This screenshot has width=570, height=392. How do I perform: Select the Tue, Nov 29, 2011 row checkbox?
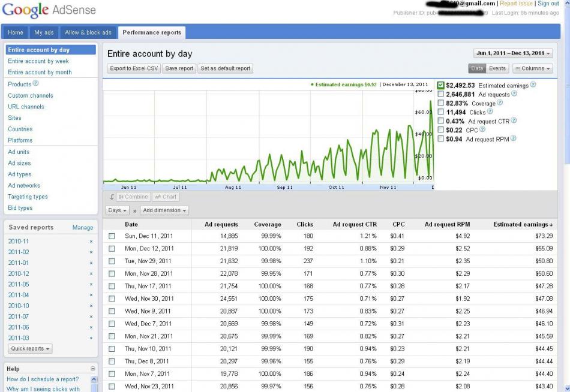pyautogui.click(x=112, y=261)
